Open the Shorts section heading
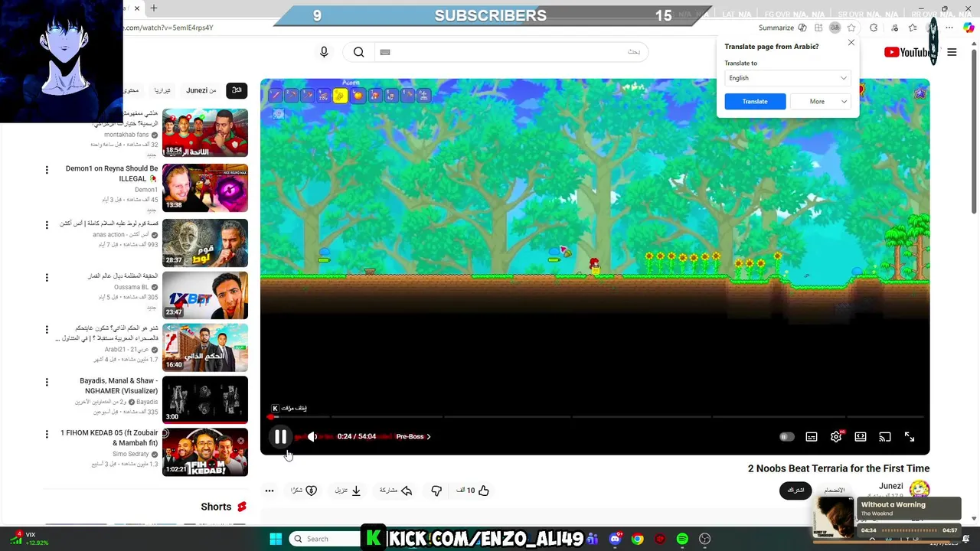 [x=224, y=507]
